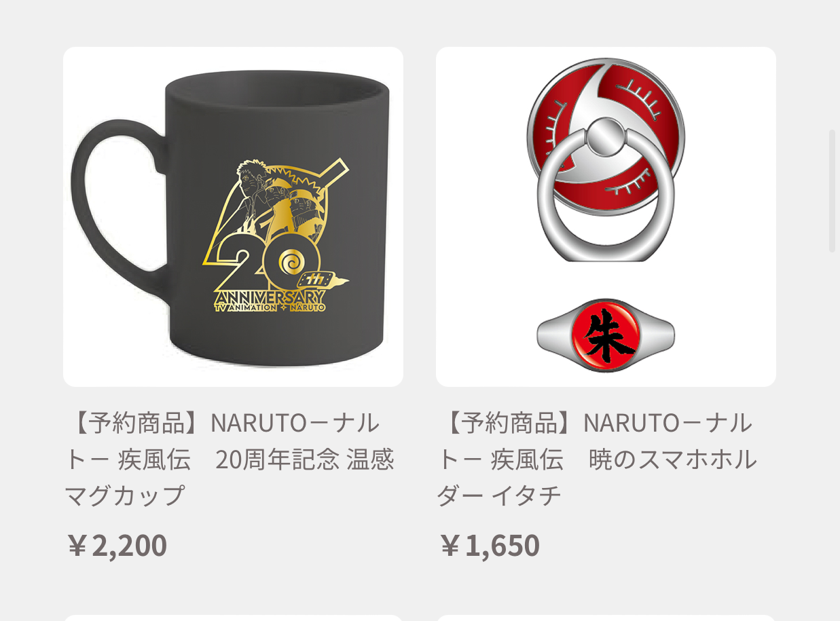Open the 20th anniversary mug product image
The image size is (840, 621).
(x=233, y=217)
